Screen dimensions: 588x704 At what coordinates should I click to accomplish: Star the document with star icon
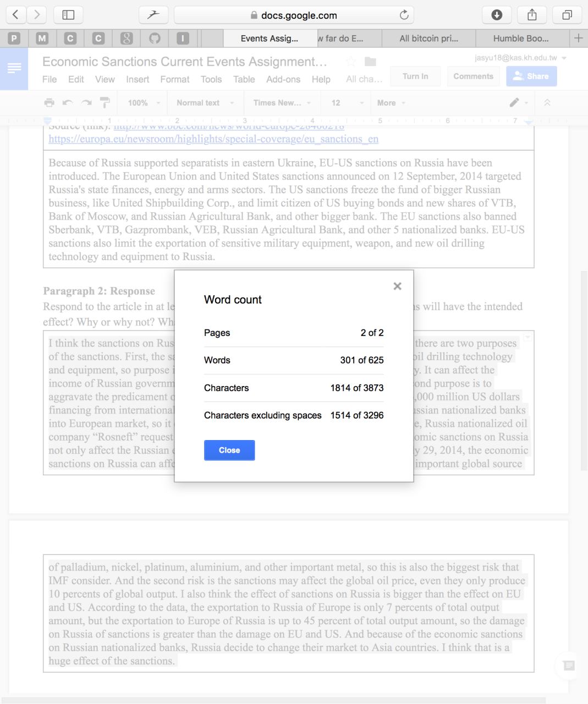click(x=351, y=62)
